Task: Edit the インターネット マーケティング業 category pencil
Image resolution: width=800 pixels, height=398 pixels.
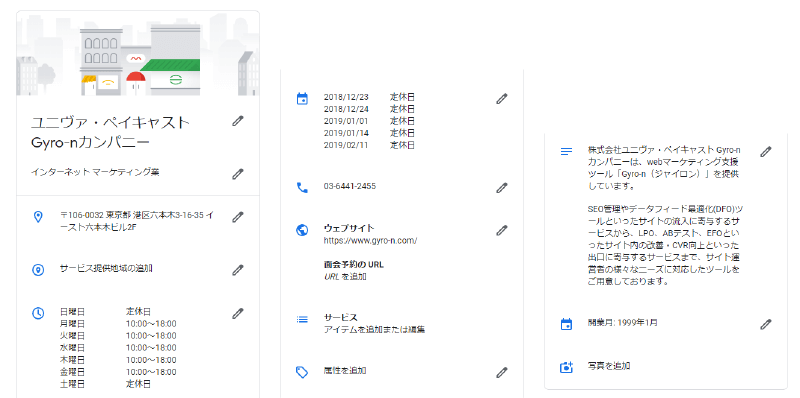Action: click(238, 174)
